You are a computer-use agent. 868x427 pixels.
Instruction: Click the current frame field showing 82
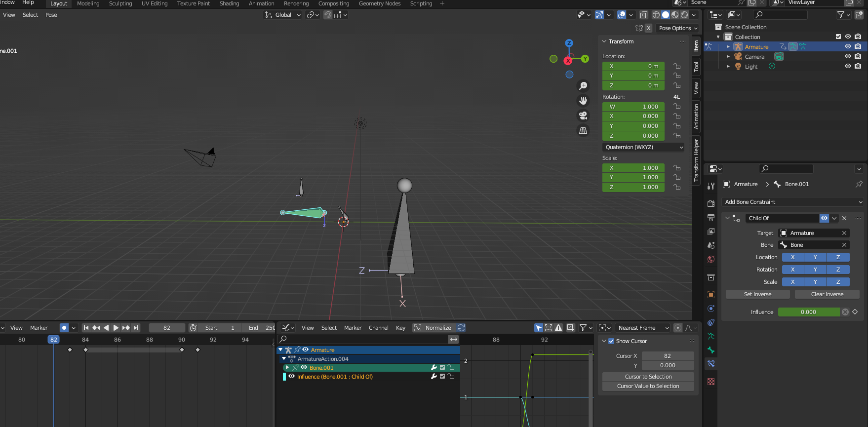coord(167,328)
